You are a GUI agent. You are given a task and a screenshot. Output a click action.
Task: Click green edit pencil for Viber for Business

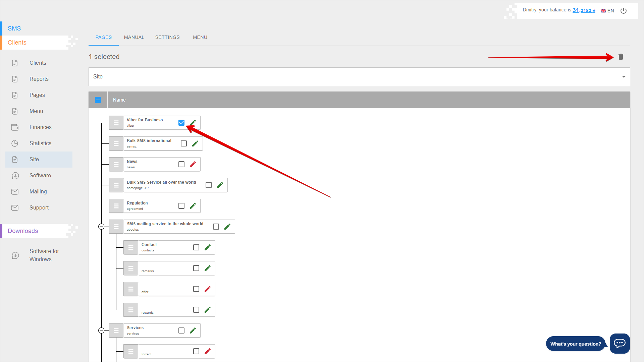click(193, 123)
